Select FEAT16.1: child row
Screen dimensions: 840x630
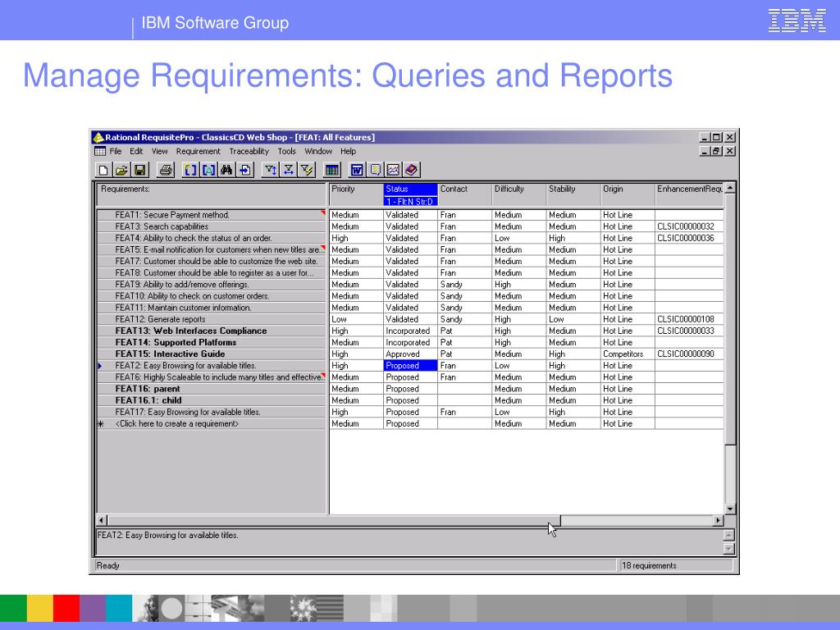[212, 400]
